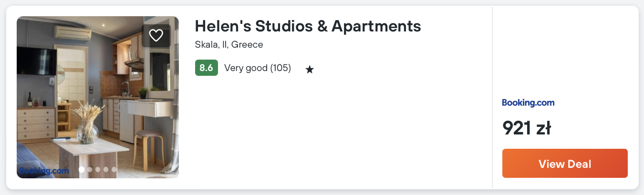Image resolution: width=644 pixels, height=195 pixels.
Task: Select the last photo carousel dot
Action: pos(114,169)
